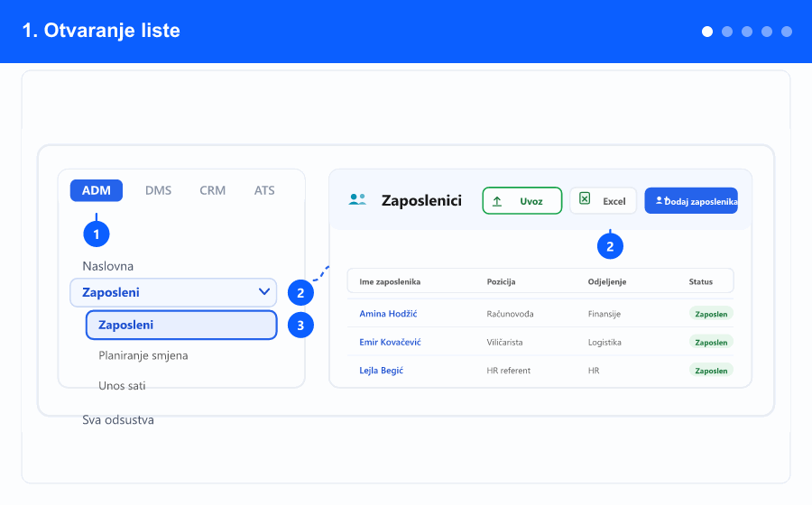Open Naslovna in the sidebar
The width and height of the screenshot is (812, 505).
click(x=107, y=266)
